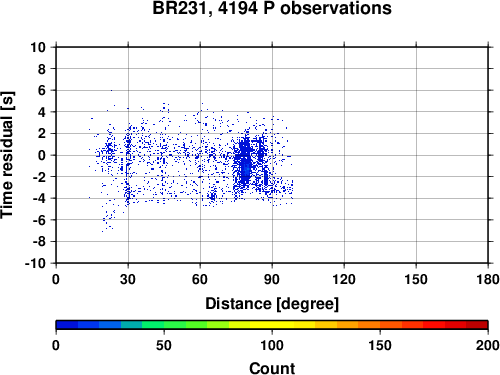
Task: Click the colorbar tick label 200
Action: (488, 345)
